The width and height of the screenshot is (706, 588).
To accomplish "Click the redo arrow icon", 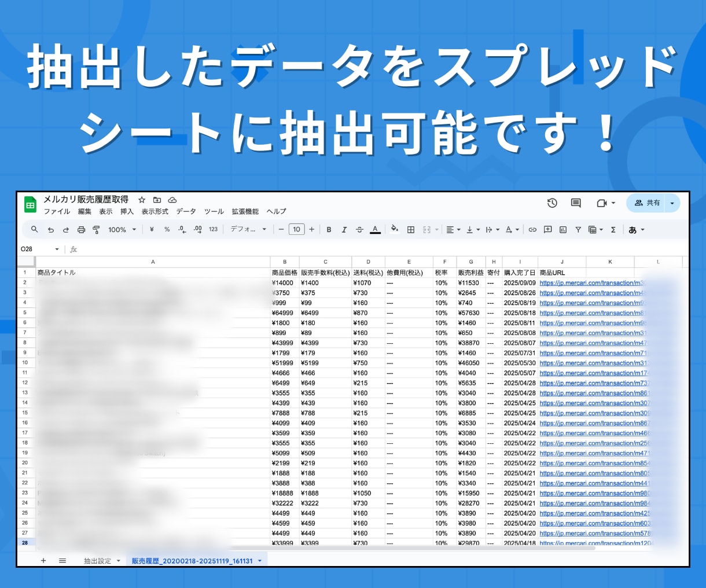I will pyautogui.click(x=66, y=230).
